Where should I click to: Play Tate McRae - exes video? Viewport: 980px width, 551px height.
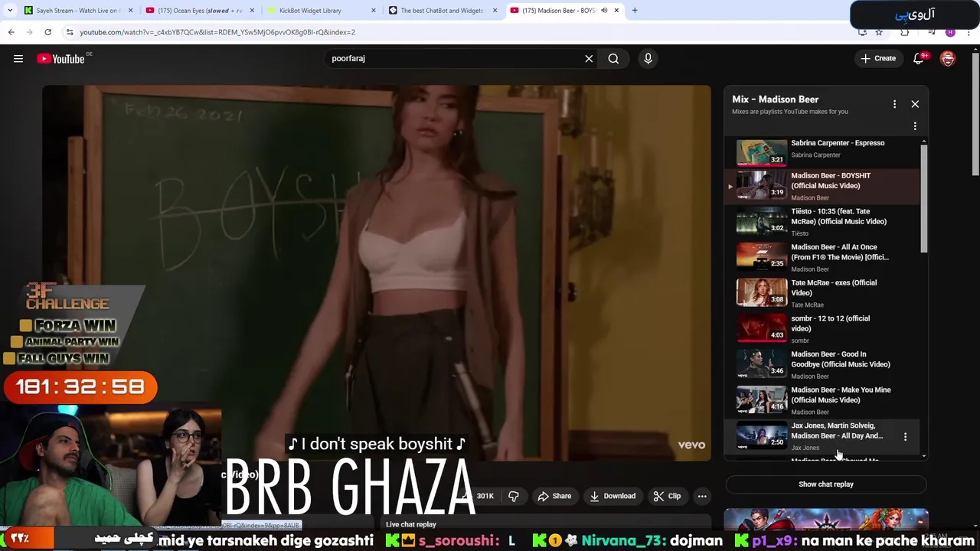point(823,293)
